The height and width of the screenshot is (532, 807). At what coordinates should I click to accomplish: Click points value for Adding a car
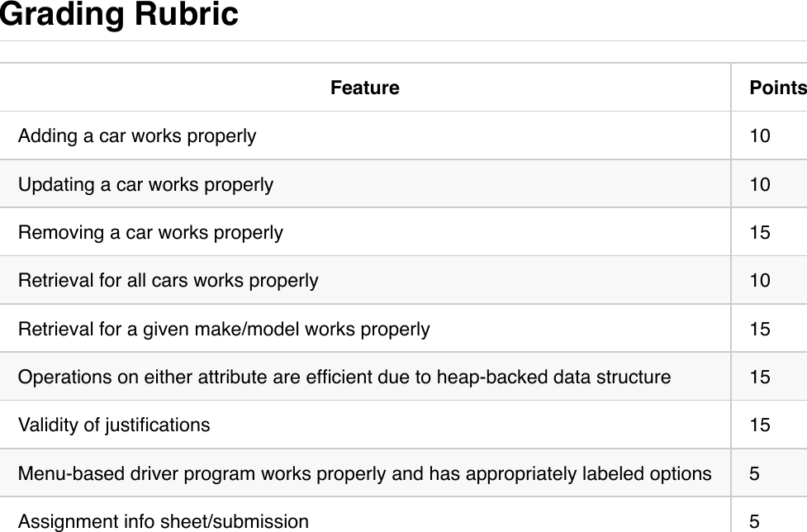pos(760,135)
